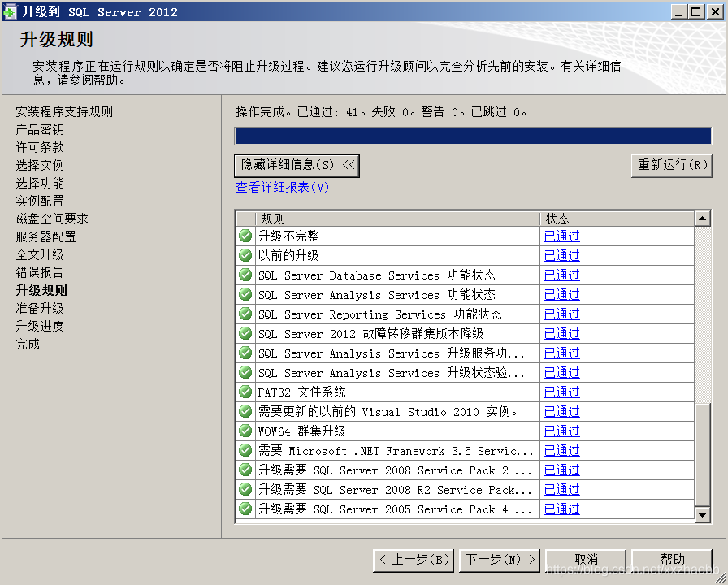Click the green icon for FAT32 文件系统 rule
Image resolution: width=728 pixels, height=585 pixels.
click(245, 392)
